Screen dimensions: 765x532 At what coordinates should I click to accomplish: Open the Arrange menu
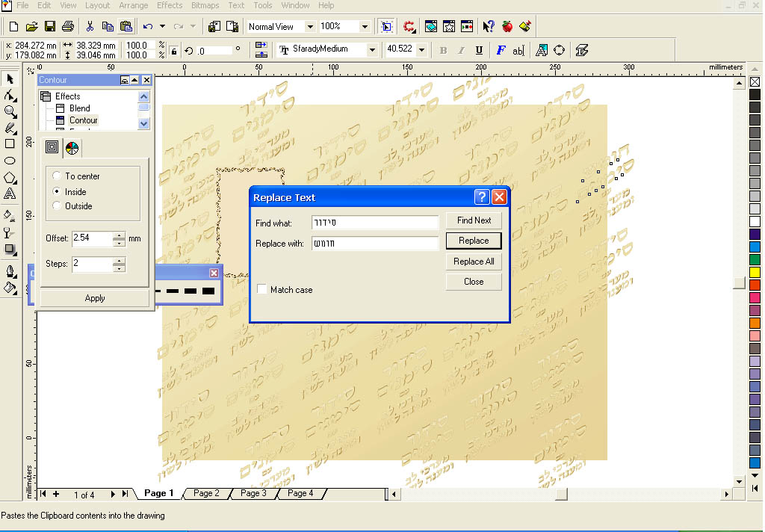(x=133, y=5)
